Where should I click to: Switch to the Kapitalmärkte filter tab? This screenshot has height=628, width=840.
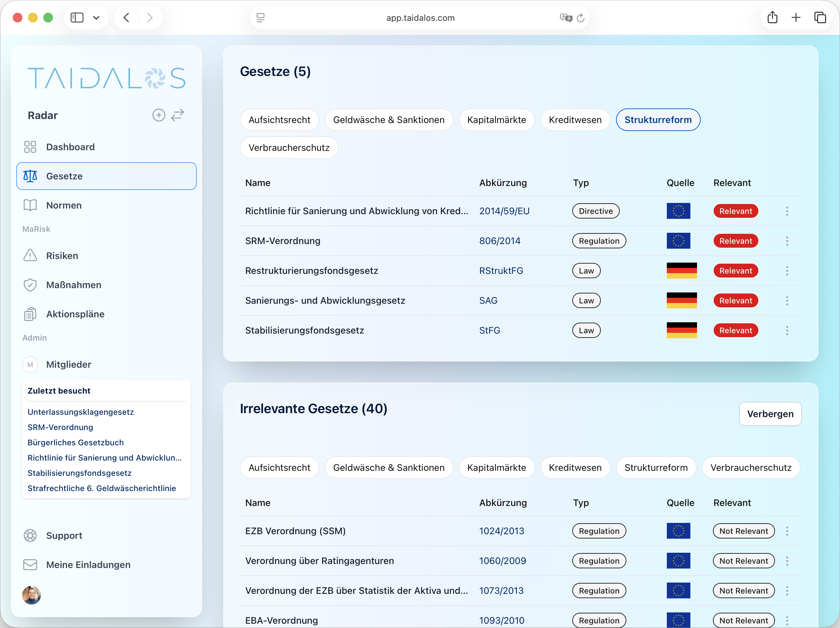click(x=497, y=119)
